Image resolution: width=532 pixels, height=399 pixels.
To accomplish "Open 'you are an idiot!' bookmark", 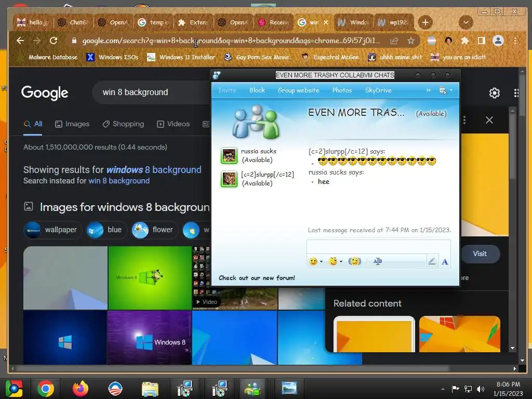I will (458, 57).
